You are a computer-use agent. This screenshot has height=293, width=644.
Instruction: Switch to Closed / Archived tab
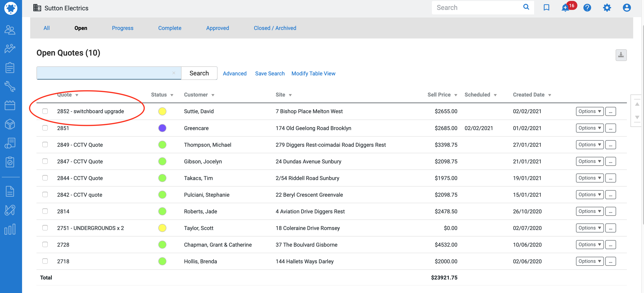(x=275, y=28)
